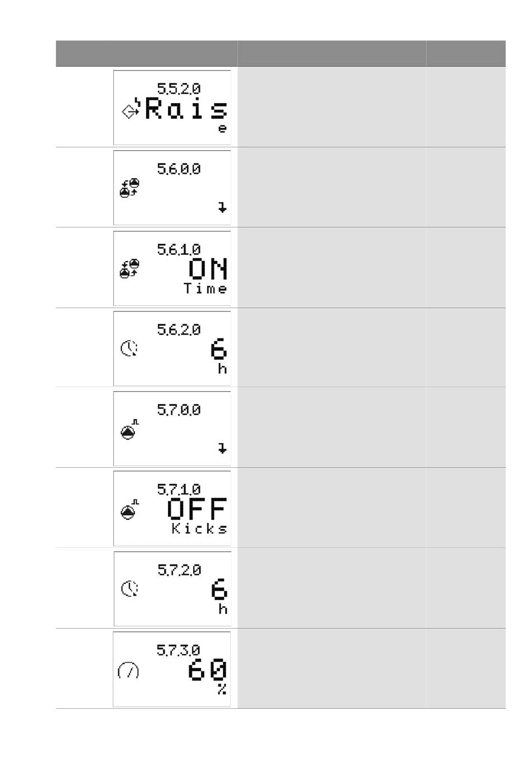Click the diamond arrow icon beside Raise
The width and height of the screenshot is (532, 767).
coord(131,110)
